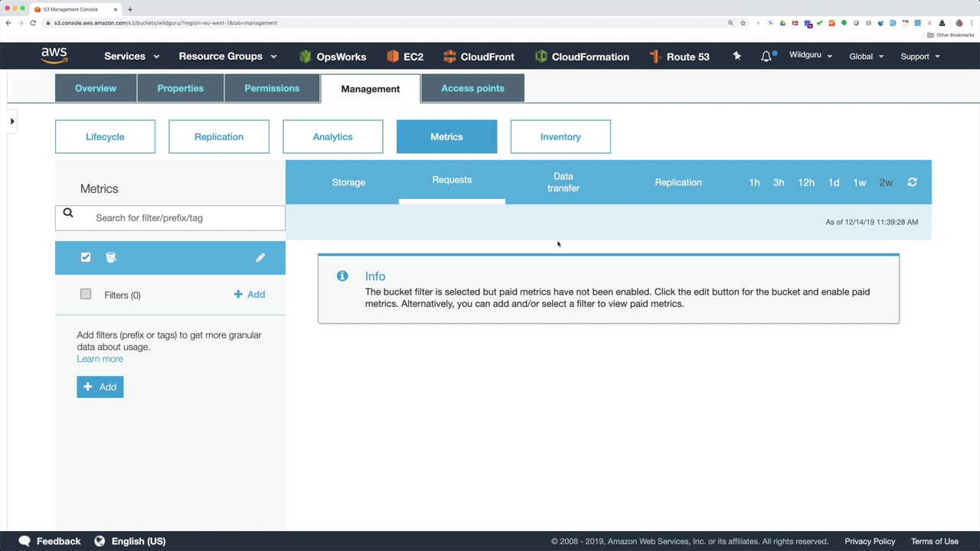Click the browser forward arrow
The image size is (980, 551).
click(21, 23)
